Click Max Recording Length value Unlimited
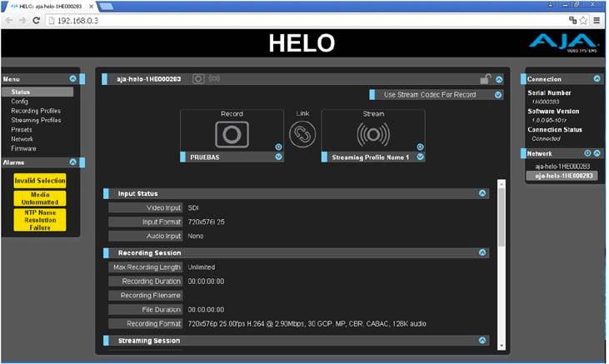Screen dimensions: 609x364 201,267
